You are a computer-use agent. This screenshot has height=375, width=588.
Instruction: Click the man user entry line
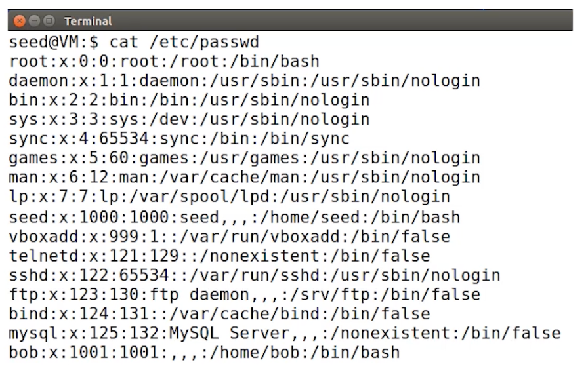click(245, 178)
